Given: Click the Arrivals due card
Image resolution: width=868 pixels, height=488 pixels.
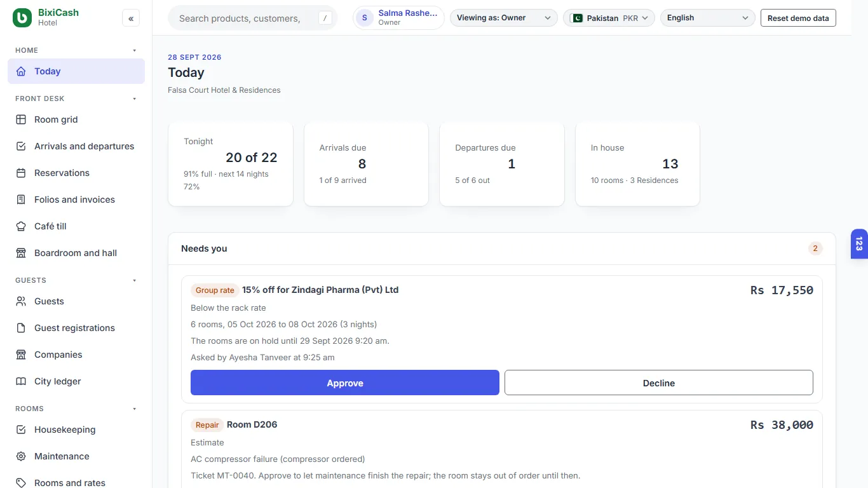Looking at the screenshot, I should click(x=366, y=164).
